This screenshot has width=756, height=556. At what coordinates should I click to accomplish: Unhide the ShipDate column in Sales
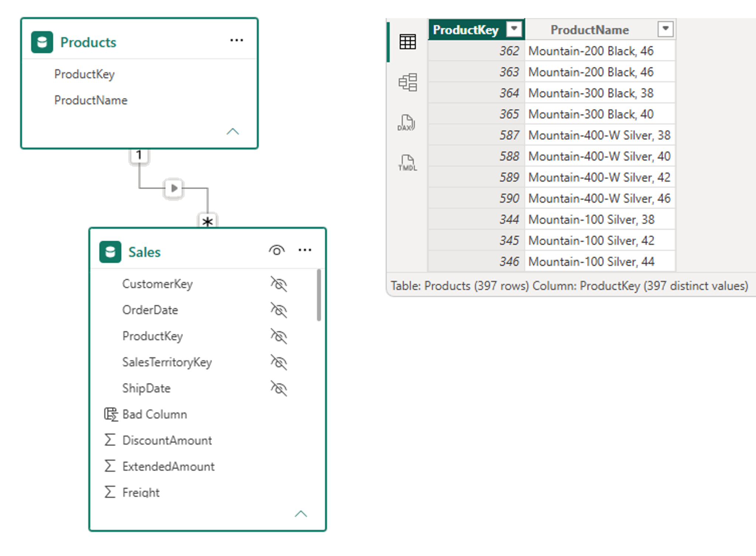(x=279, y=388)
